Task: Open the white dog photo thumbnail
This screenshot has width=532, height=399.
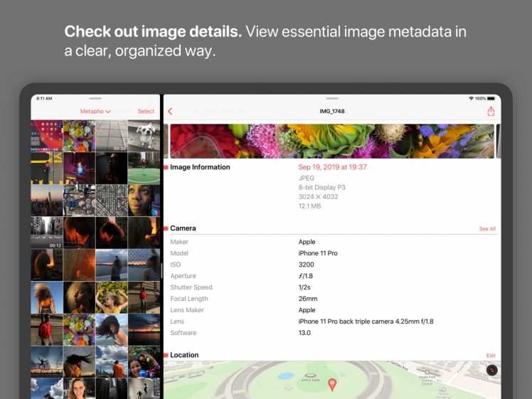Action: [x=144, y=136]
